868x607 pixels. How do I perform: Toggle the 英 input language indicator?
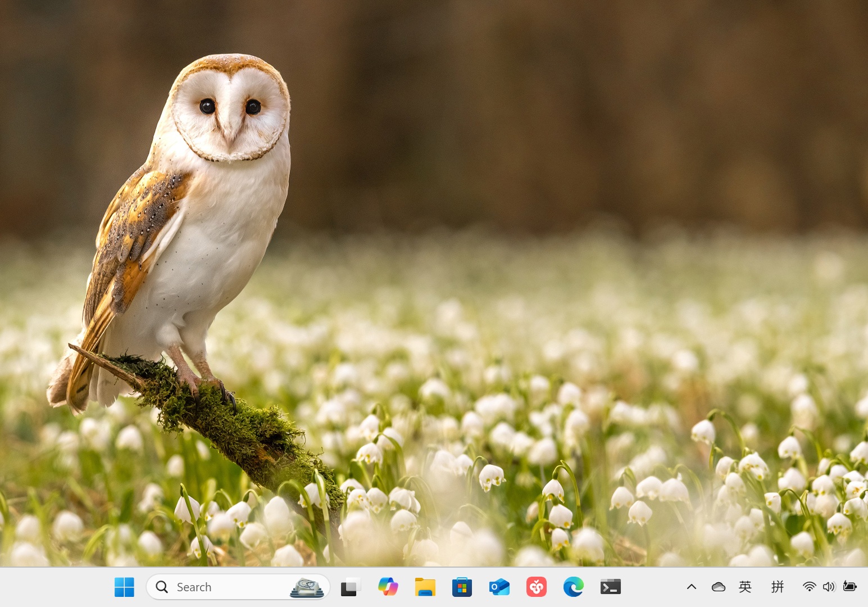pos(745,587)
